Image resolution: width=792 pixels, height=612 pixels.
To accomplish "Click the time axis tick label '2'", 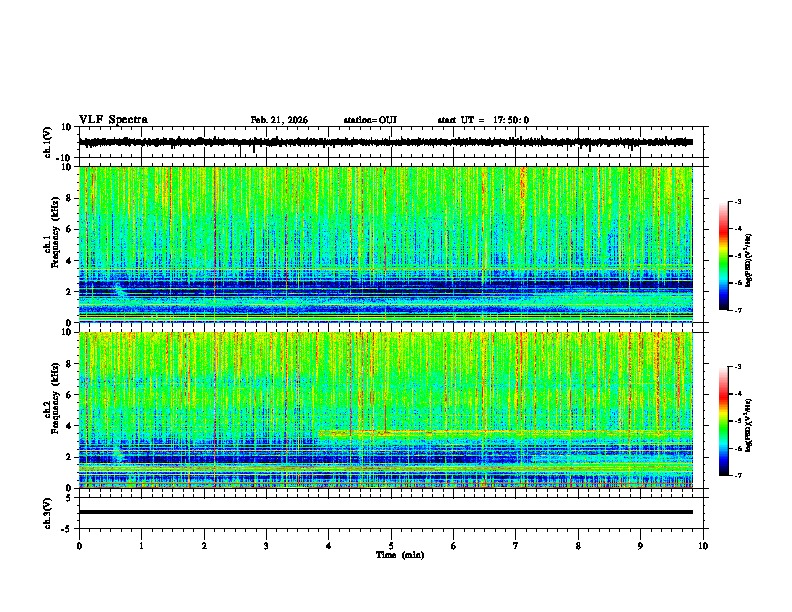I will pos(204,546).
